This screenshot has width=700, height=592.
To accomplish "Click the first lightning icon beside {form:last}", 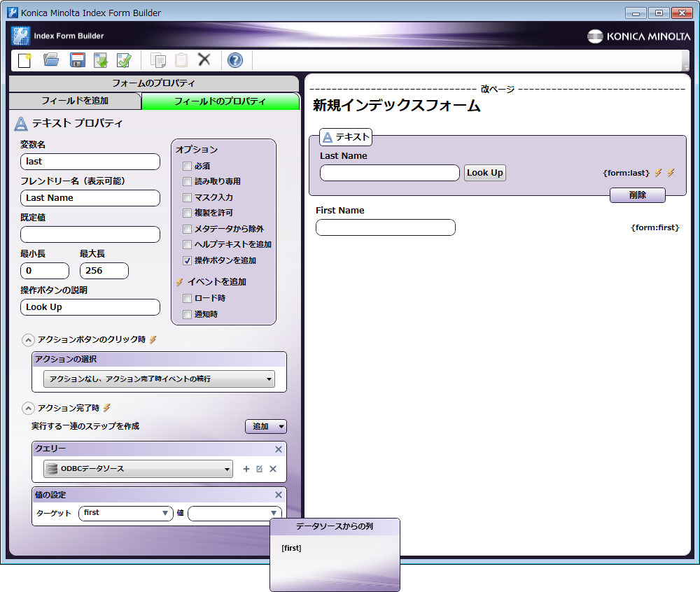I will coord(659,173).
